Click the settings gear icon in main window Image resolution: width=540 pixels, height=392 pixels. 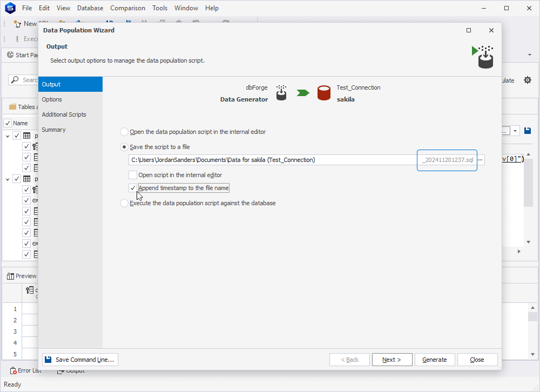click(527, 80)
